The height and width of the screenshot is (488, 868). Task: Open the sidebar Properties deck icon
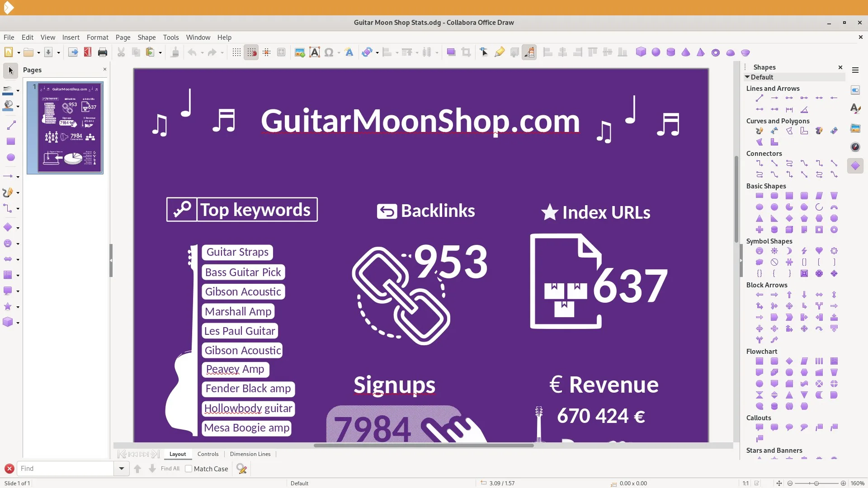(x=855, y=90)
